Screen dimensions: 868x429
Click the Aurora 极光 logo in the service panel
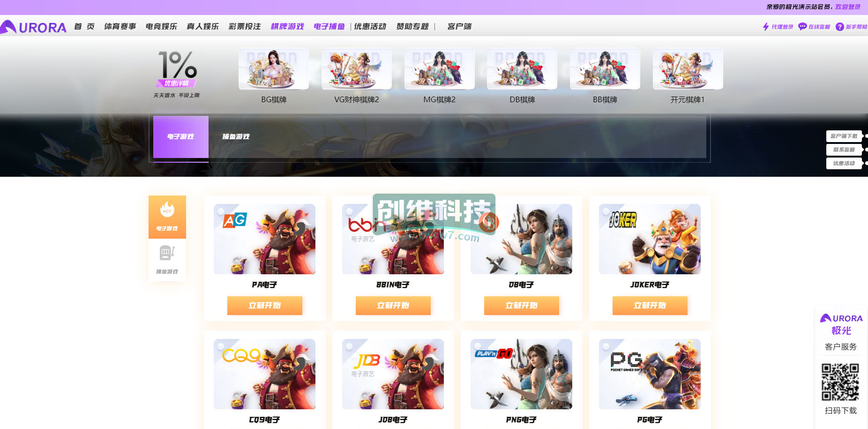point(841,324)
